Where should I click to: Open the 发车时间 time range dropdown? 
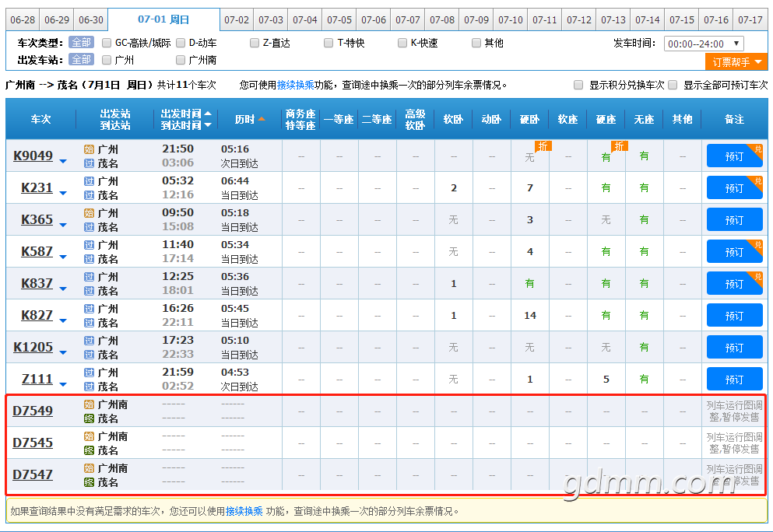click(x=704, y=44)
